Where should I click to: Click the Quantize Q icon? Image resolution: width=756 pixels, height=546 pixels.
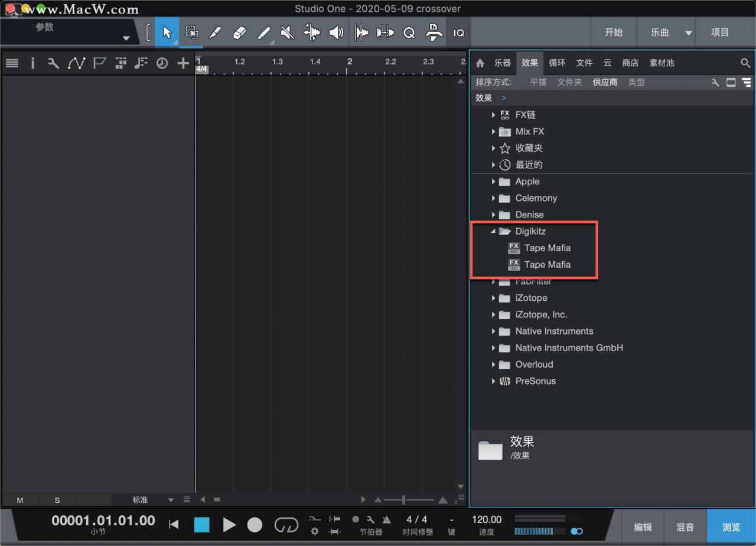[409, 33]
